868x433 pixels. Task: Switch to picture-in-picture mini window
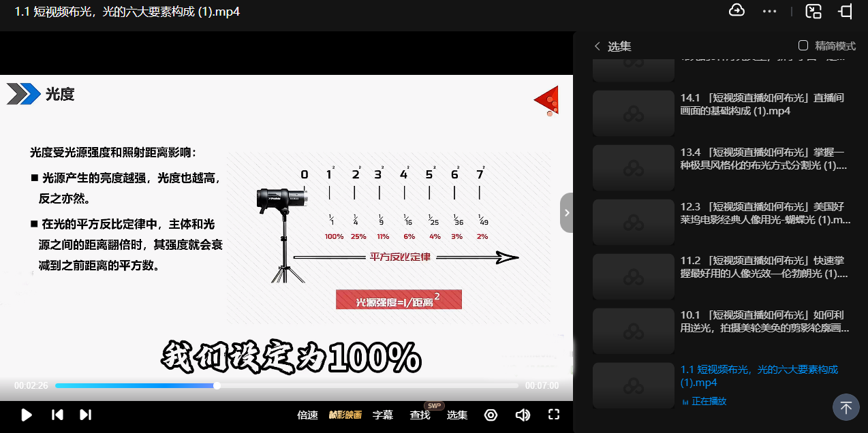[x=813, y=11]
